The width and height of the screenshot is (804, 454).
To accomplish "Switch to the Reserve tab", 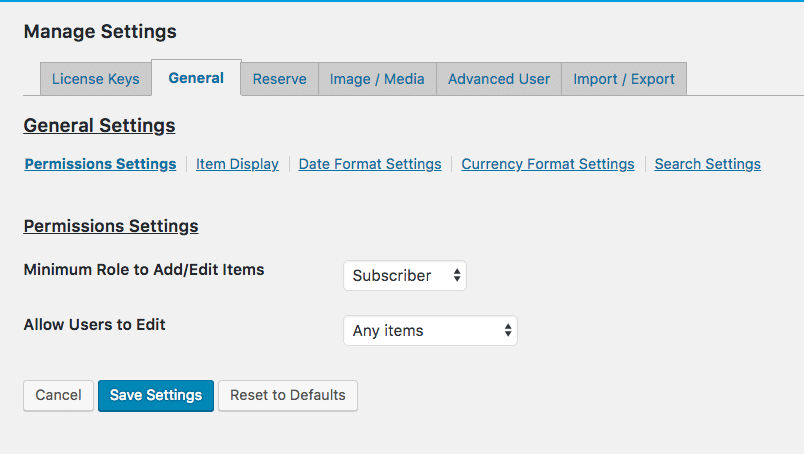I will tap(279, 79).
